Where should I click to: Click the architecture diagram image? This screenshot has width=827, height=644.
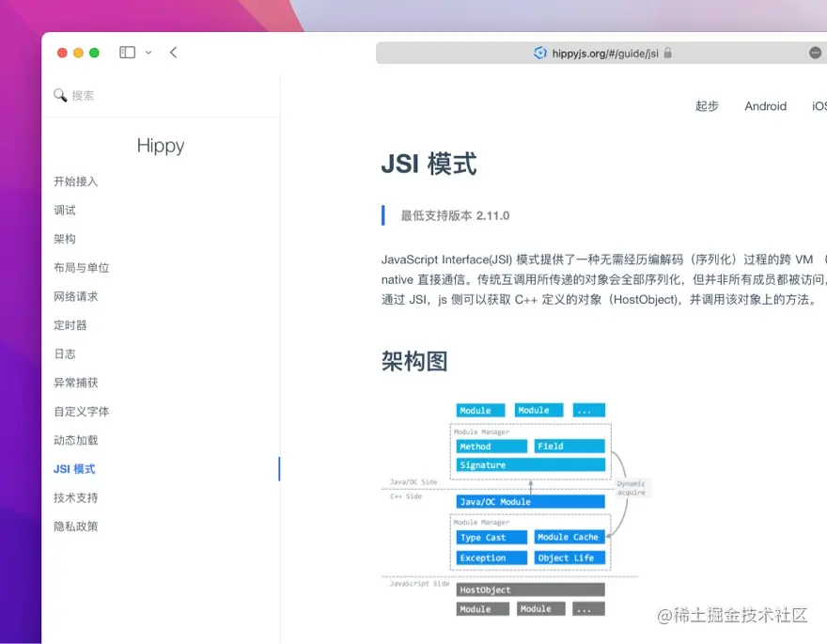coord(517,510)
